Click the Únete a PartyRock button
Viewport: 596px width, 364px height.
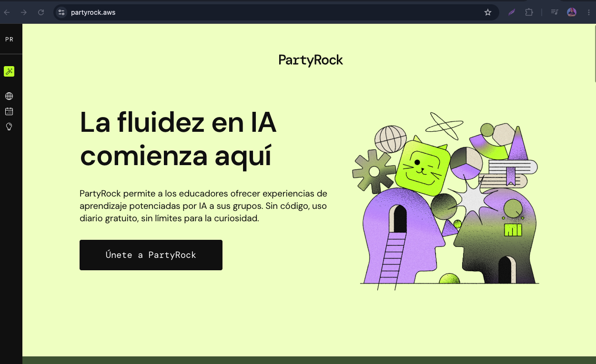pyautogui.click(x=151, y=255)
